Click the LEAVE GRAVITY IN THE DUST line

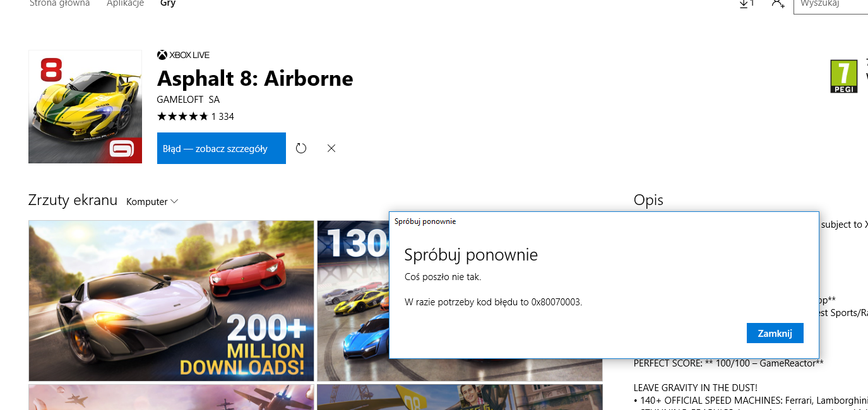pyautogui.click(x=696, y=388)
